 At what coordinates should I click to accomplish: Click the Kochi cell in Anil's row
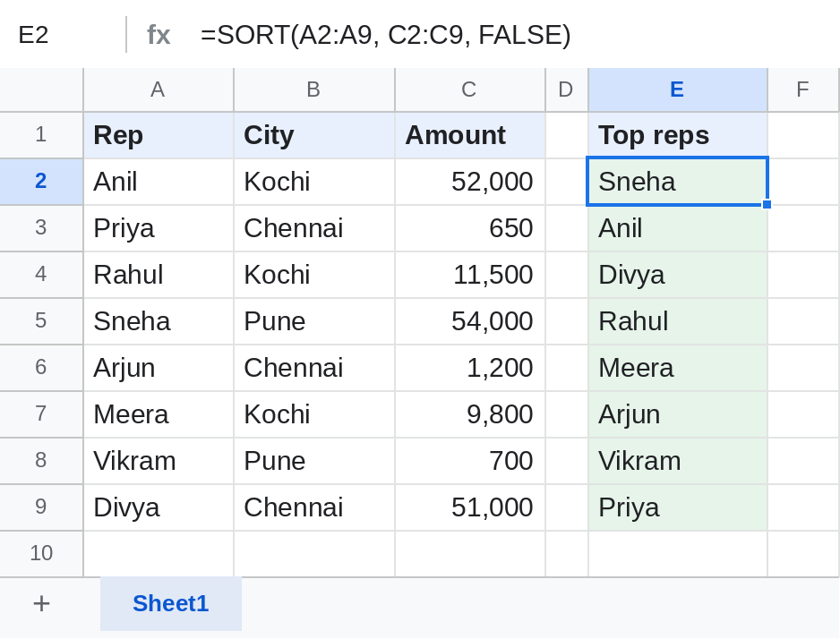[x=314, y=182]
